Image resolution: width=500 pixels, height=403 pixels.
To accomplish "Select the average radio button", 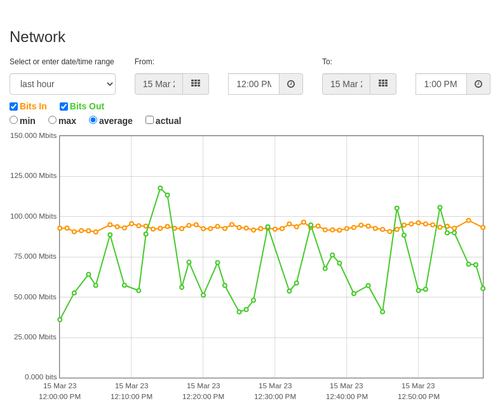I will click(x=93, y=120).
